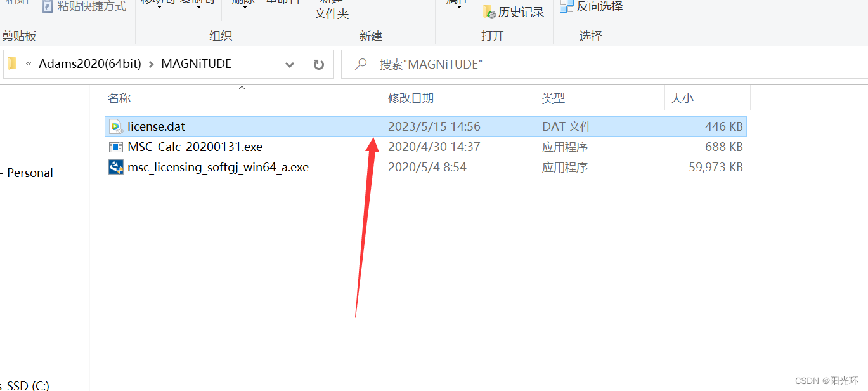Screen dimensions: 868x391
Task: Open the 移动到 dropdown arrow
Action: click(x=159, y=7)
